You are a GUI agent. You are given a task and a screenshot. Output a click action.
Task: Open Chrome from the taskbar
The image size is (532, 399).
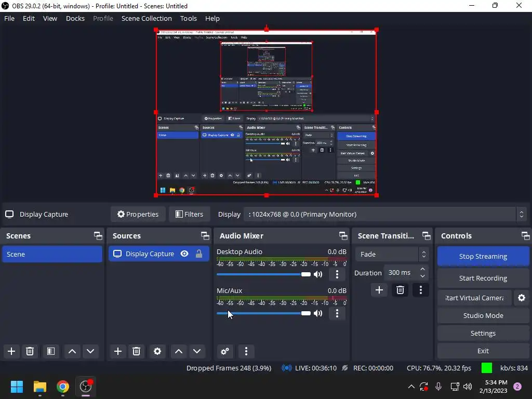[62, 387]
